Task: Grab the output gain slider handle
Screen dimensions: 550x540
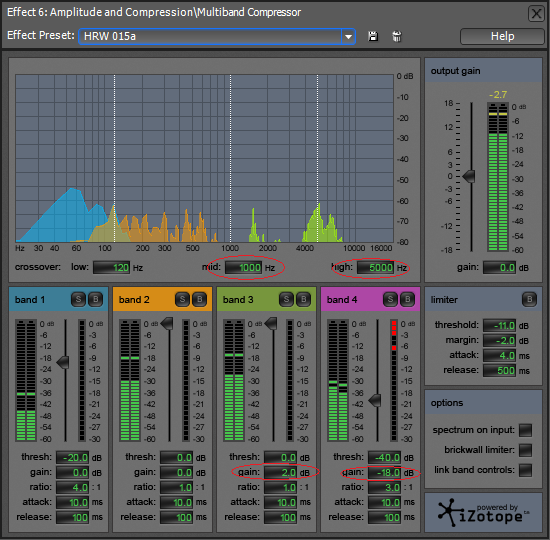Action: pos(469,176)
